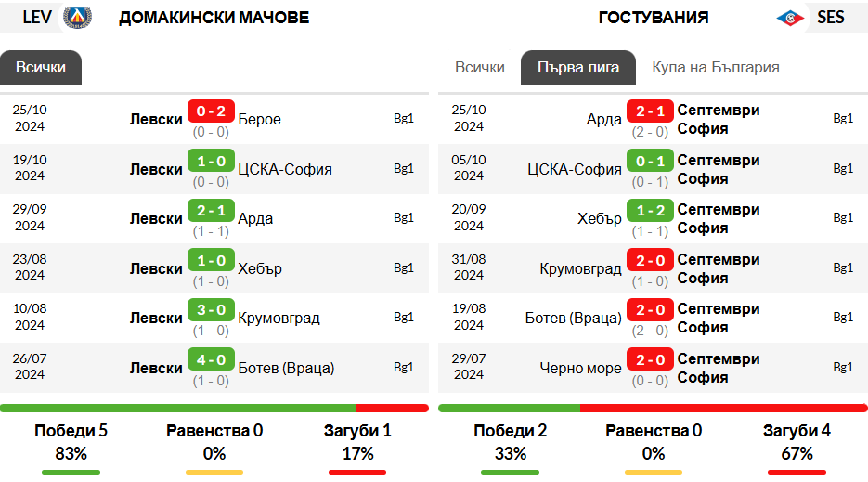Click the Берое team name

tap(260, 119)
